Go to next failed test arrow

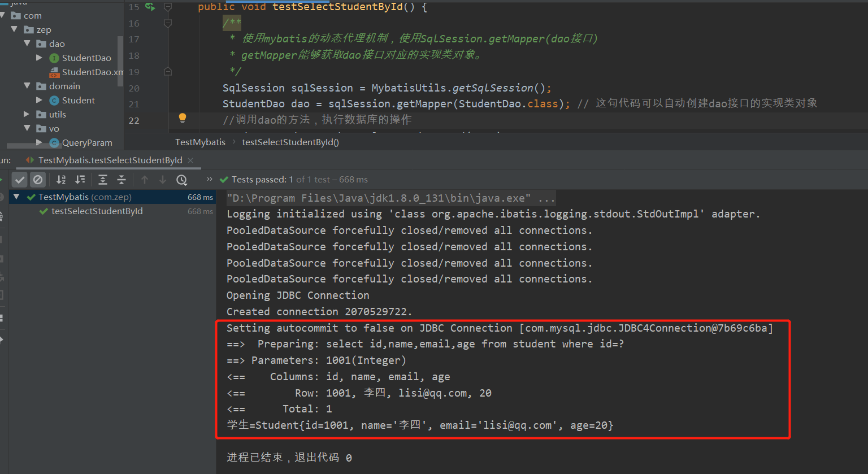point(163,180)
